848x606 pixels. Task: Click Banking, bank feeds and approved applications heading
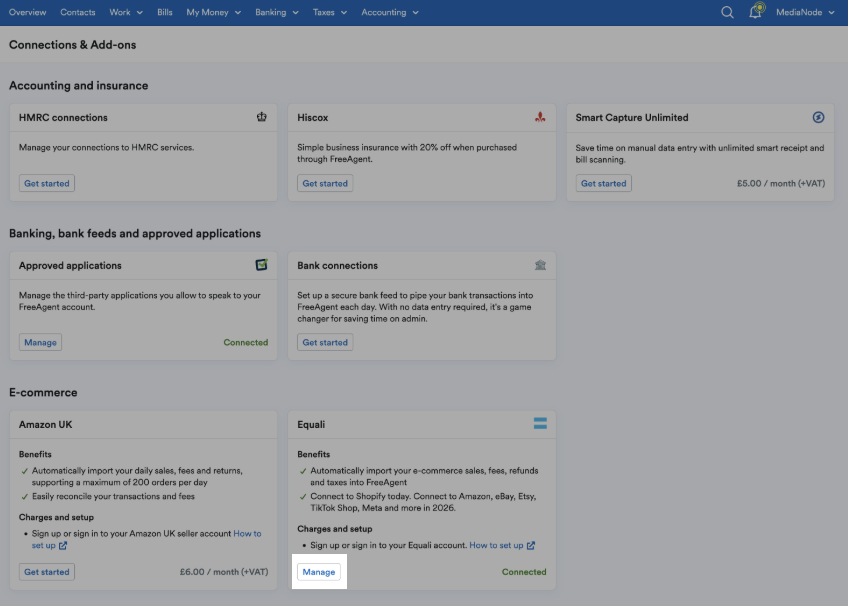pos(135,234)
